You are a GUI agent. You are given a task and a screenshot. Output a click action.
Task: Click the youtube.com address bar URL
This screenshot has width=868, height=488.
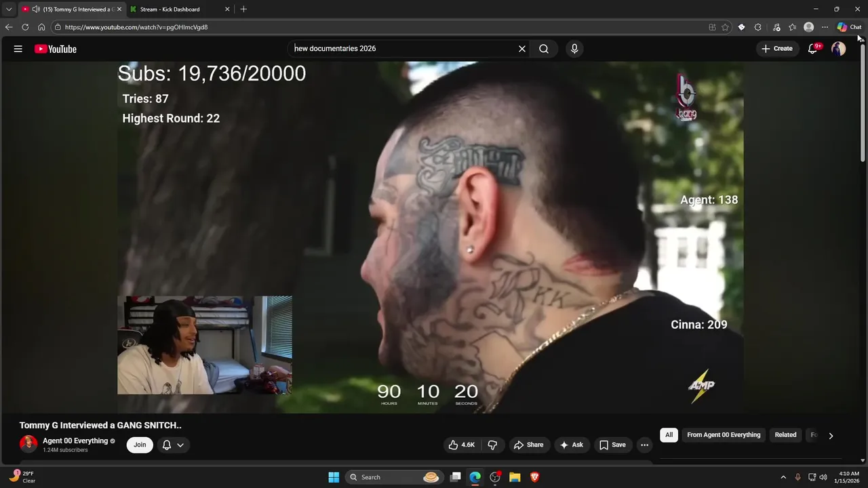coord(136,27)
